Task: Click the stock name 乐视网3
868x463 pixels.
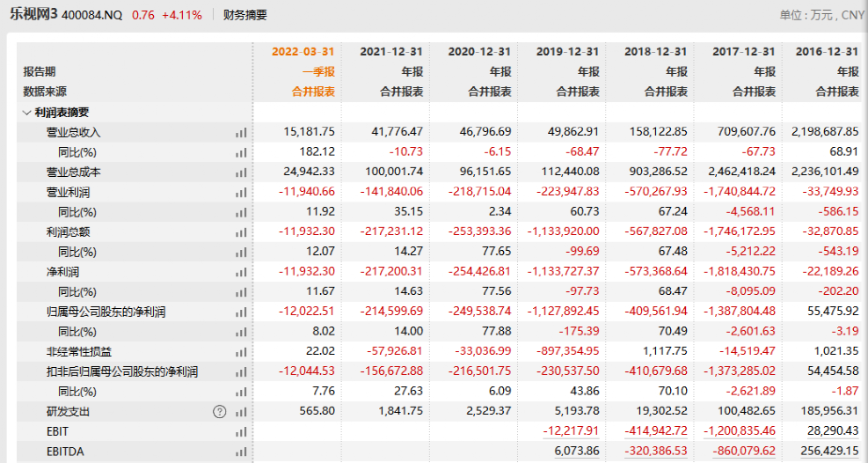Action: tap(33, 14)
